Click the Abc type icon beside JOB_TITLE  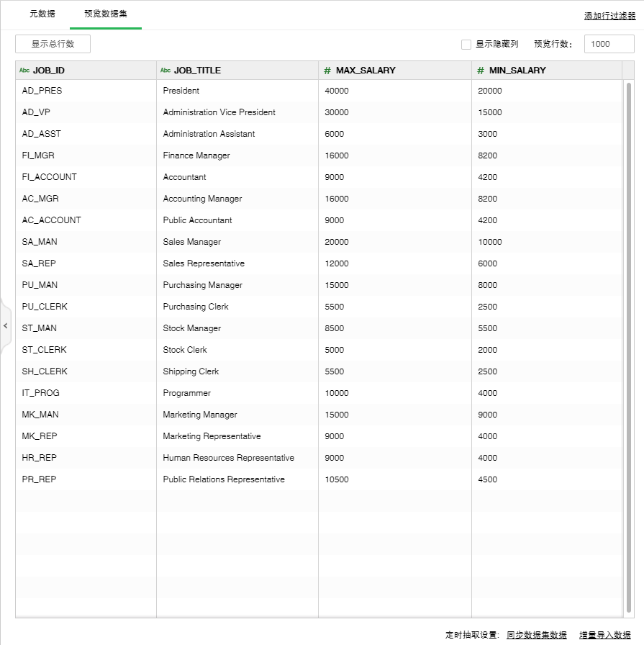(165, 71)
